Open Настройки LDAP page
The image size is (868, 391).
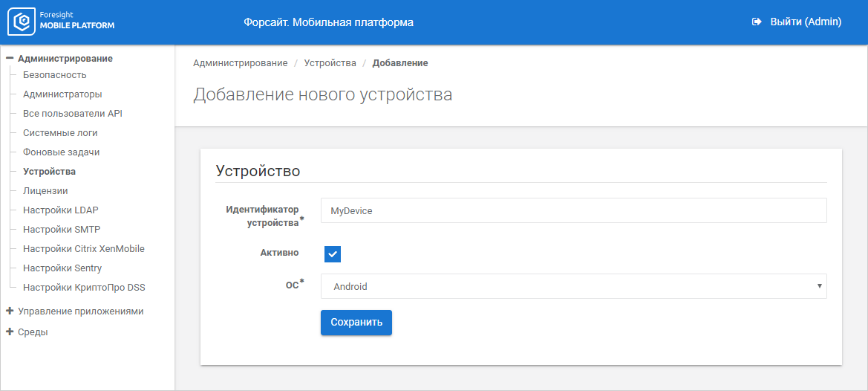point(61,210)
